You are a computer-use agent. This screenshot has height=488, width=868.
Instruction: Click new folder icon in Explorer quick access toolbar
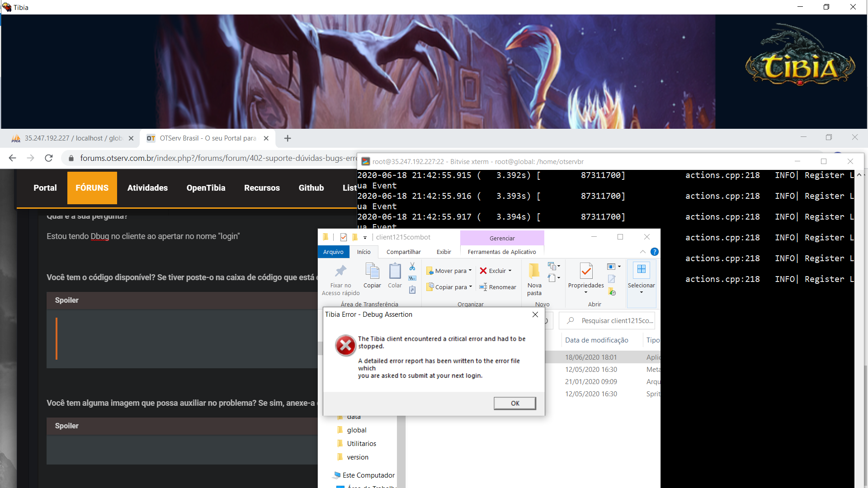[x=355, y=237]
